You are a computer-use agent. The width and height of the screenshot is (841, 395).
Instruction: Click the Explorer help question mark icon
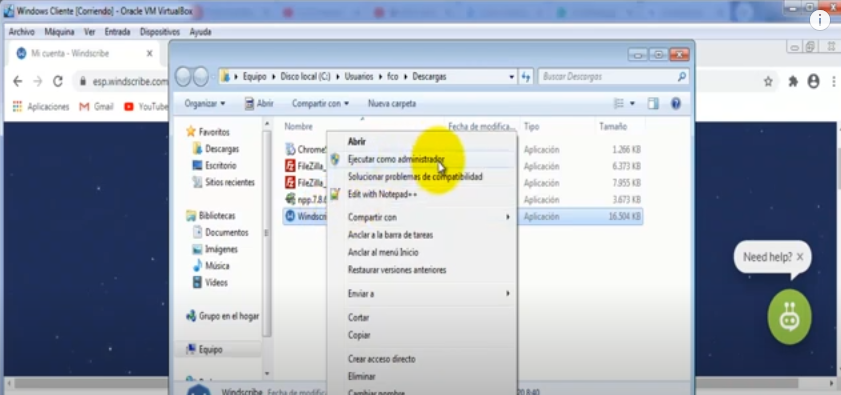pyautogui.click(x=676, y=104)
